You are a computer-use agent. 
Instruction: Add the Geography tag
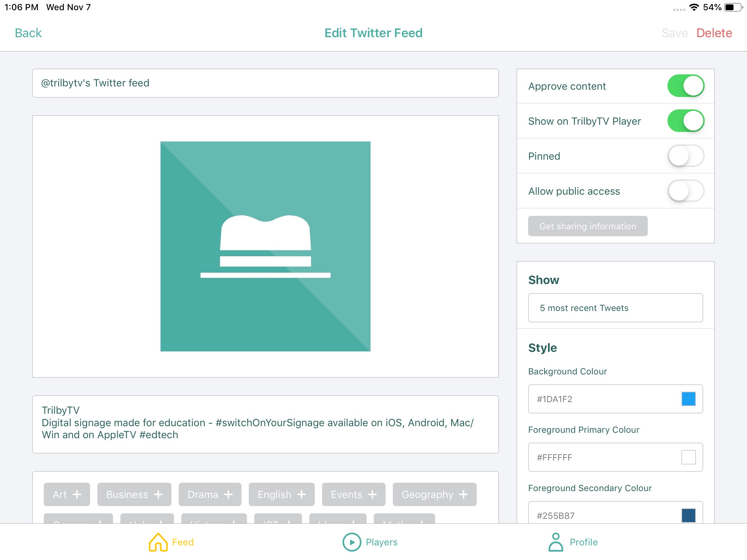point(434,494)
